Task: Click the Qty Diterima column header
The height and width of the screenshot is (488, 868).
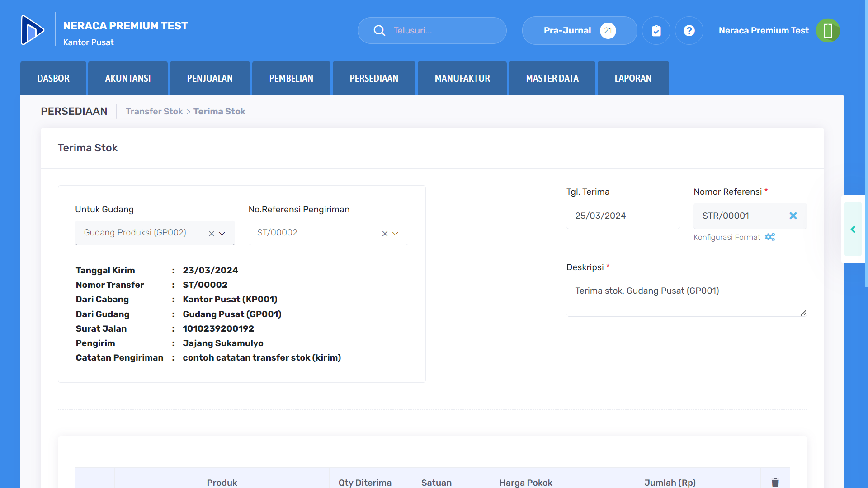Action: [365, 483]
